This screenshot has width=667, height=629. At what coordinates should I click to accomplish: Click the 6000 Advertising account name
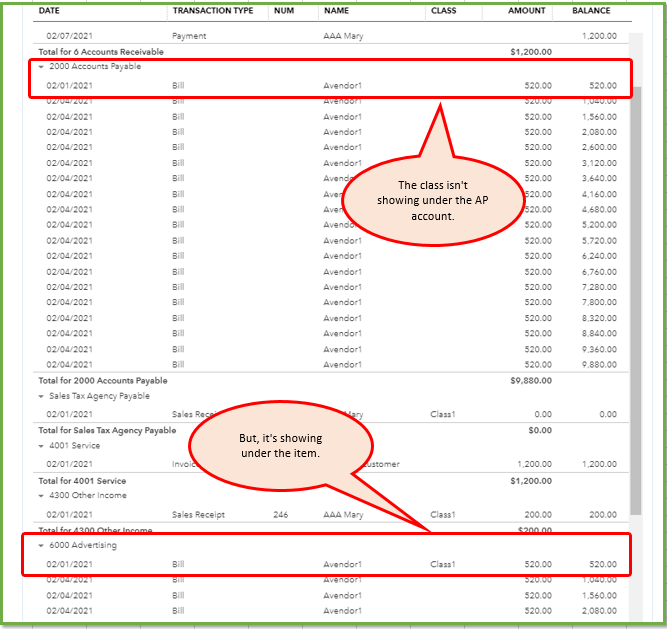coord(83,545)
